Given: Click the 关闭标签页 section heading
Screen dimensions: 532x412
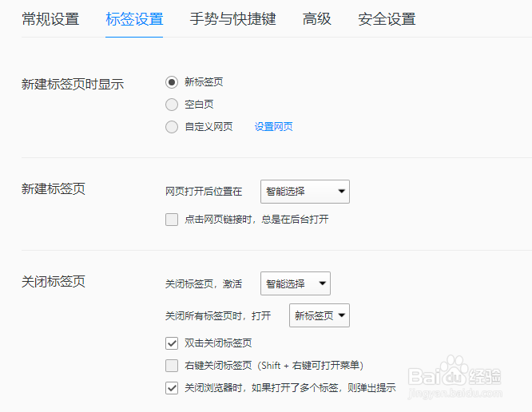Looking at the screenshot, I should (x=54, y=281).
